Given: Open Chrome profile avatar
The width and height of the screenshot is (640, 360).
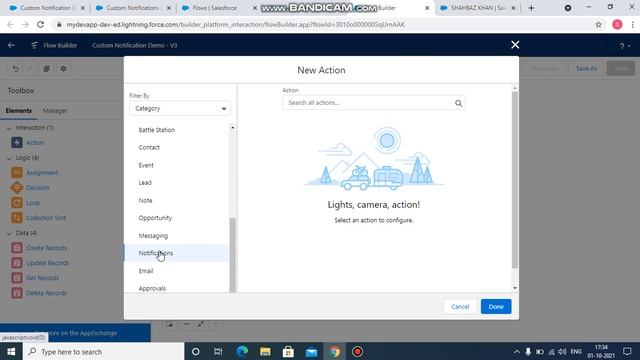Looking at the screenshot, I should pos(617,24).
